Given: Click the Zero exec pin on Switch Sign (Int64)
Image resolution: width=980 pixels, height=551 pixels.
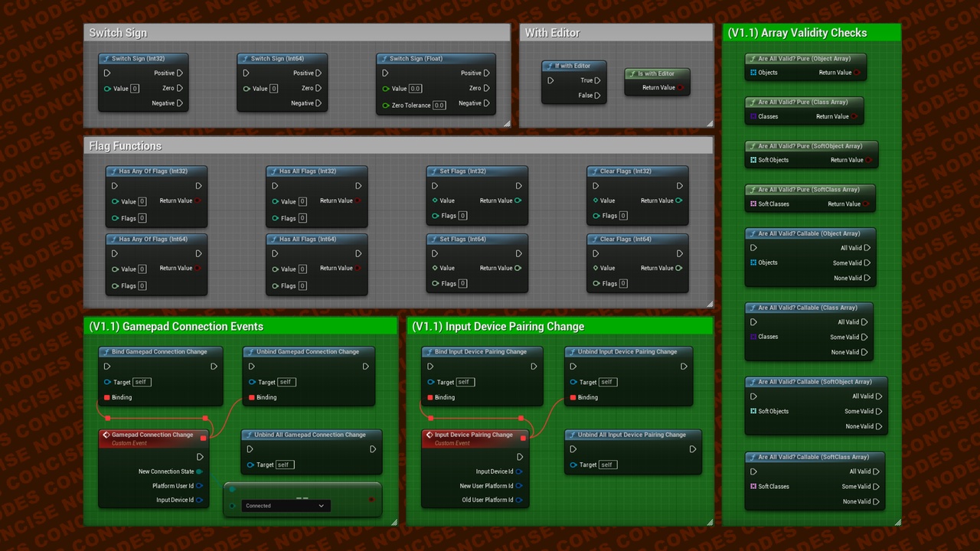Looking at the screenshot, I should coord(318,88).
